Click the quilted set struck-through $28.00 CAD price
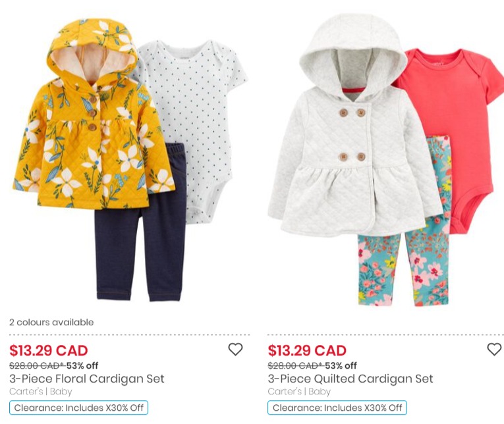Image resolution: width=504 pixels, height=424 pixels. click(x=295, y=365)
